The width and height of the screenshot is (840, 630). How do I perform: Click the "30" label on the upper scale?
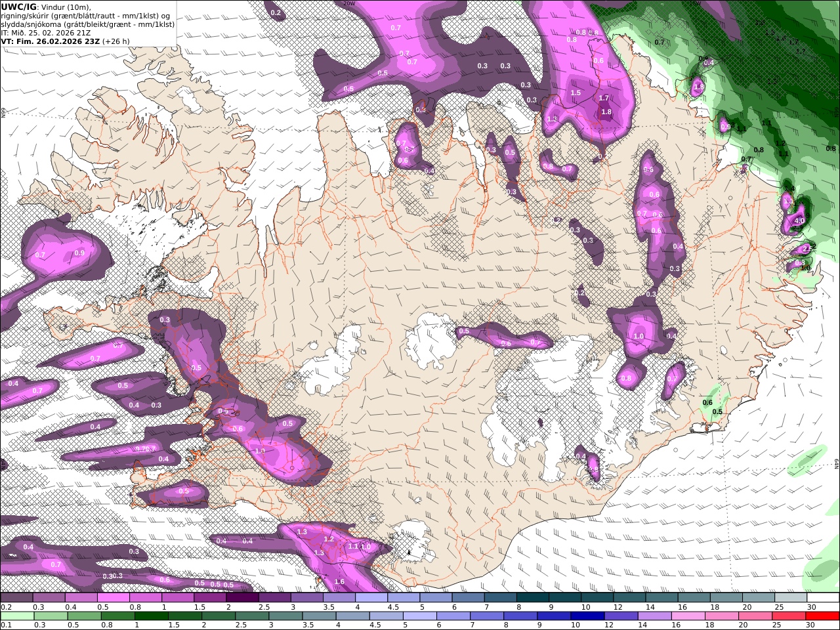pos(812,607)
